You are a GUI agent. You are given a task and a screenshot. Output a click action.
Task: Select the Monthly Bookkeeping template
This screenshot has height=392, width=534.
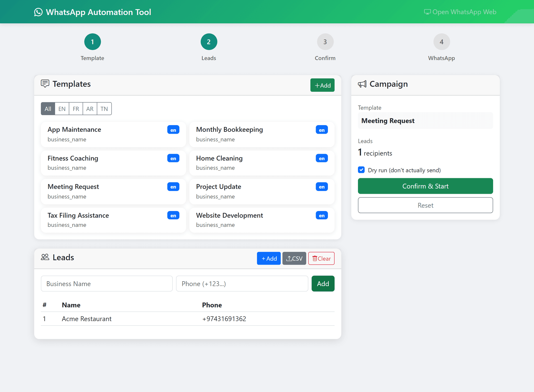(262, 134)
